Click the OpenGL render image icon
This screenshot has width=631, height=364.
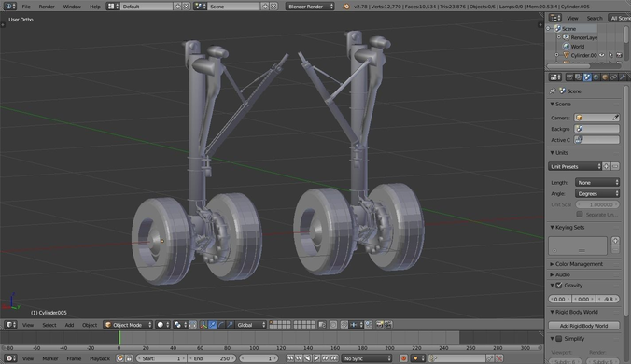[379, 325]
